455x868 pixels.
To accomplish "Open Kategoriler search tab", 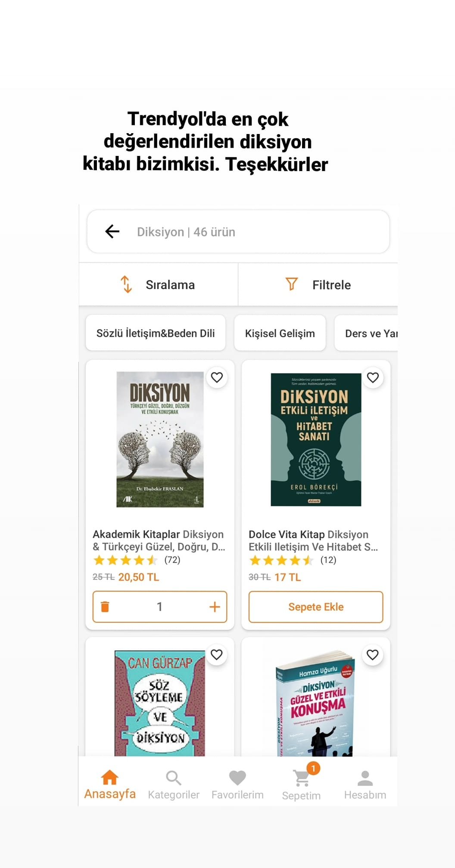I will click(174, 784).
